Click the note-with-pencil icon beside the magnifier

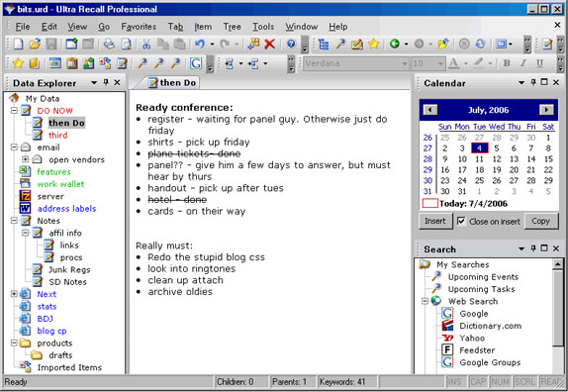357,45
